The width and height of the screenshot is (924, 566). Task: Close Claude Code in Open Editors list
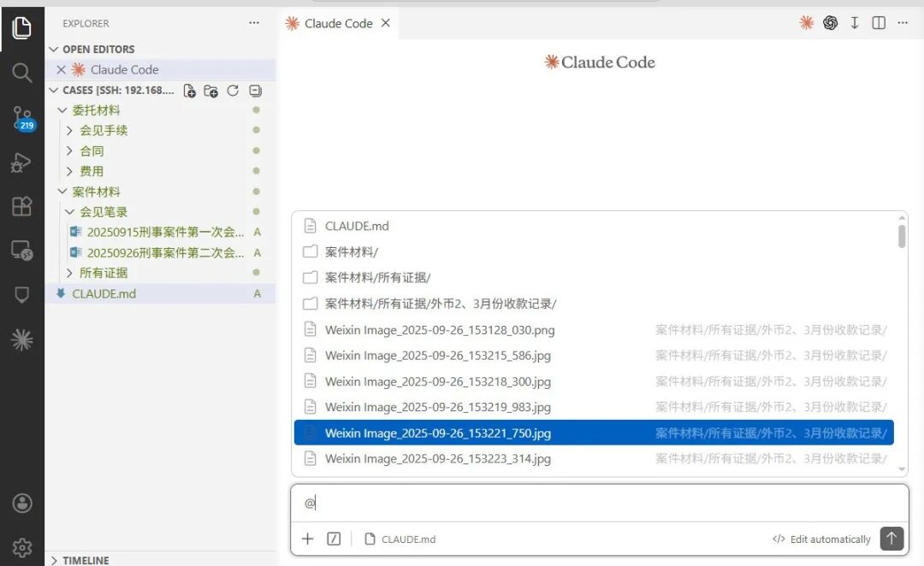61,69
